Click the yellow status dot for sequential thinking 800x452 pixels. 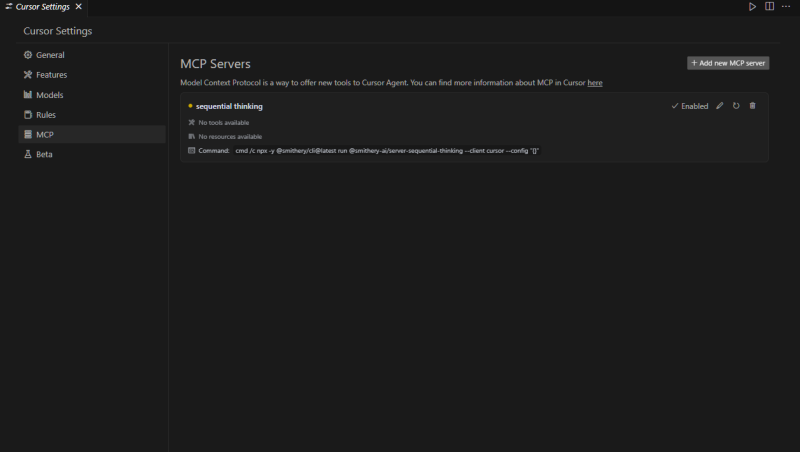pos(190,106)
